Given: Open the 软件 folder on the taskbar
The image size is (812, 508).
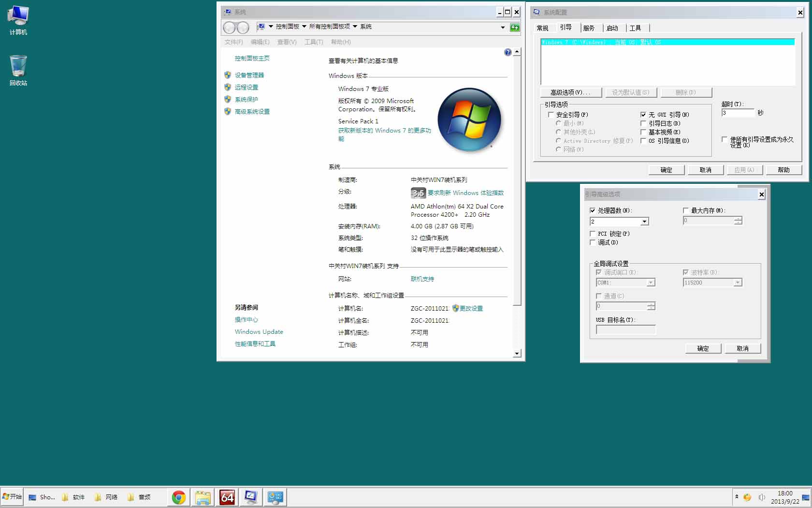Looking at the screenshot, I should (73, 497).
